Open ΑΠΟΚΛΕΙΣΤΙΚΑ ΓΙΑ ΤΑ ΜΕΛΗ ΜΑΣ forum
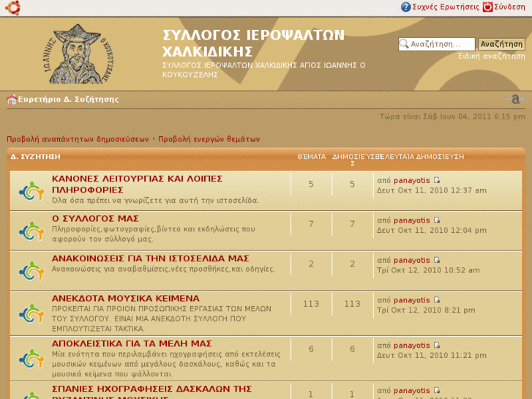Image resolution: width=532 pixels, height=399 pixels. [132, 343]
